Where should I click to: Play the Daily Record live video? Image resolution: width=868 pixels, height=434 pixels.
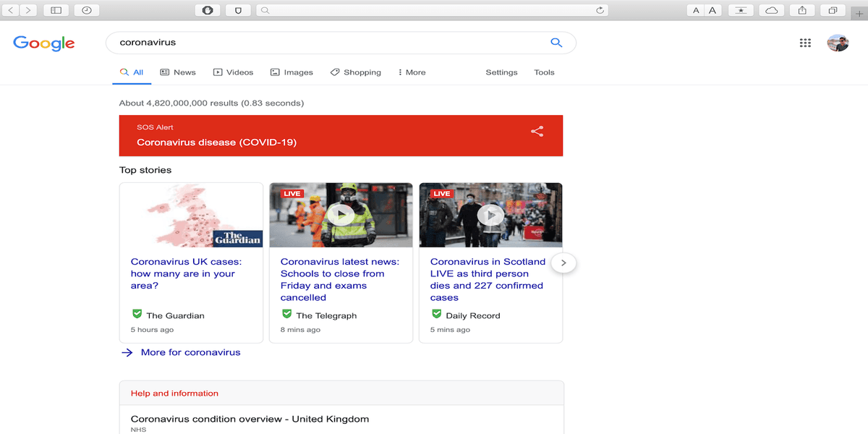click(490, 215)
